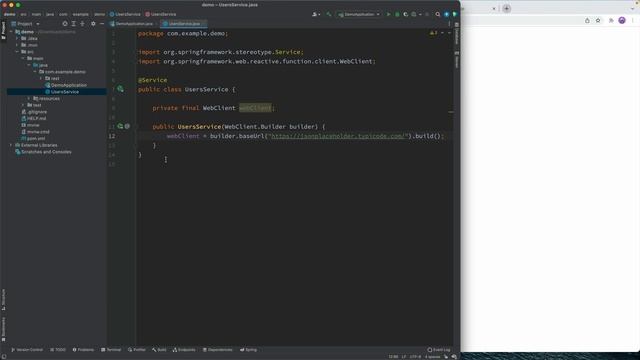Open new tab in browser window
Image resolution: width=640 pixels, height=360 pixels.
coord(507,8)
